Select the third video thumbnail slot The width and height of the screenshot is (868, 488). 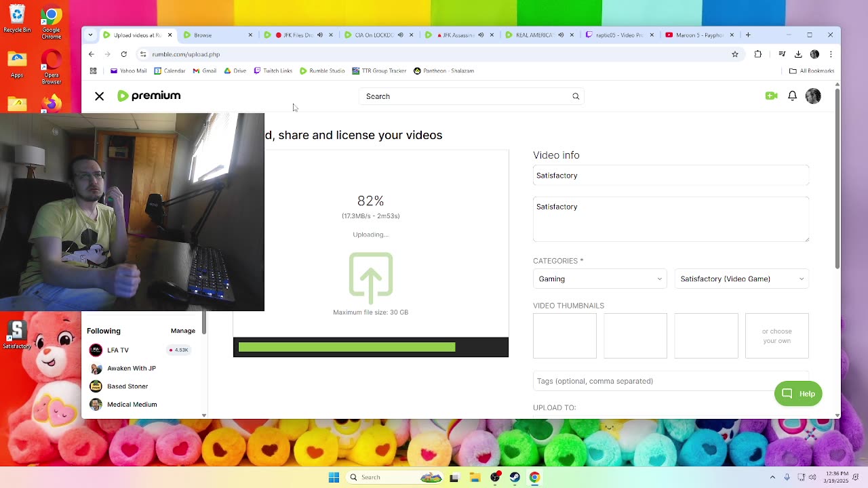[706, 335]
